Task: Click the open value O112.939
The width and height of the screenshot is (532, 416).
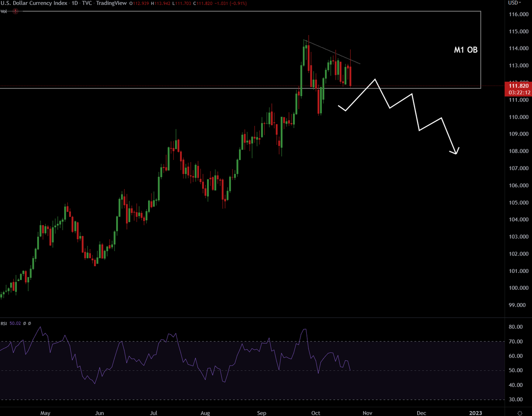Action: click(x=138, y=4)
